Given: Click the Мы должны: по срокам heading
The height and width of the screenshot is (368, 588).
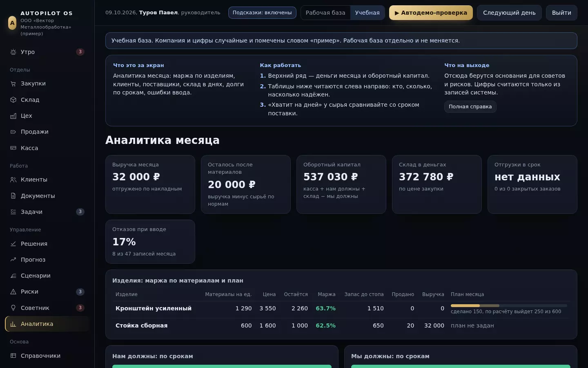Looking at the screenshot, I should click(390, 356).
